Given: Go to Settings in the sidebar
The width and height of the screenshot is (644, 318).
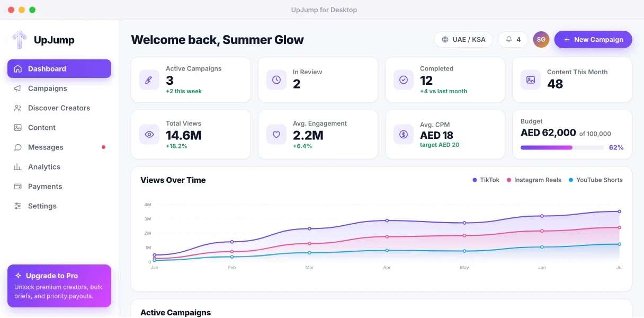Looking at the screenshot, I should tap(59, 206).
